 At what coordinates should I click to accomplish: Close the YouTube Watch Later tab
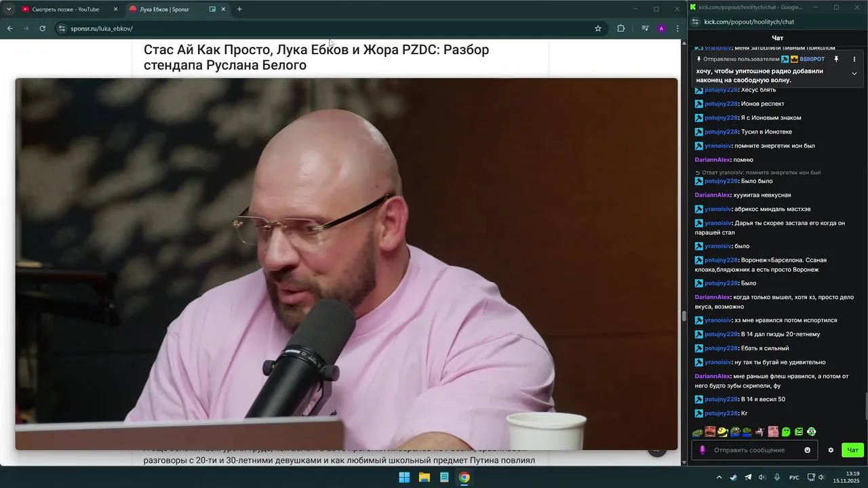click(115, 9)
